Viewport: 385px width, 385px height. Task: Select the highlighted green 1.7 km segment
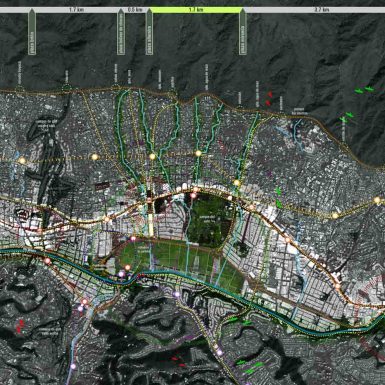coord(196,10)
